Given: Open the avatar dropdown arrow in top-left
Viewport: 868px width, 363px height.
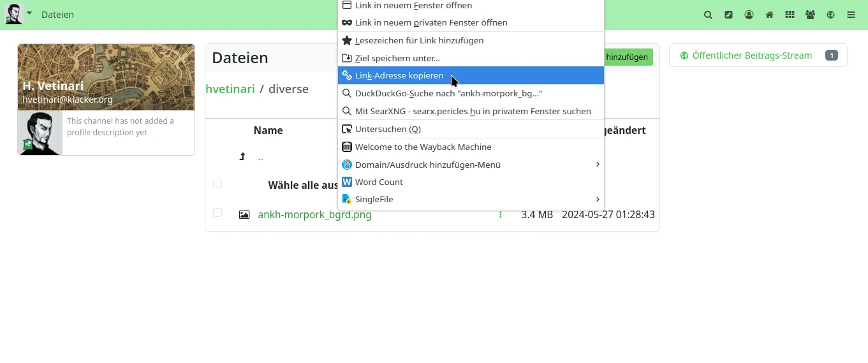Looking at the screenshot, I should (x=29, y=13).
